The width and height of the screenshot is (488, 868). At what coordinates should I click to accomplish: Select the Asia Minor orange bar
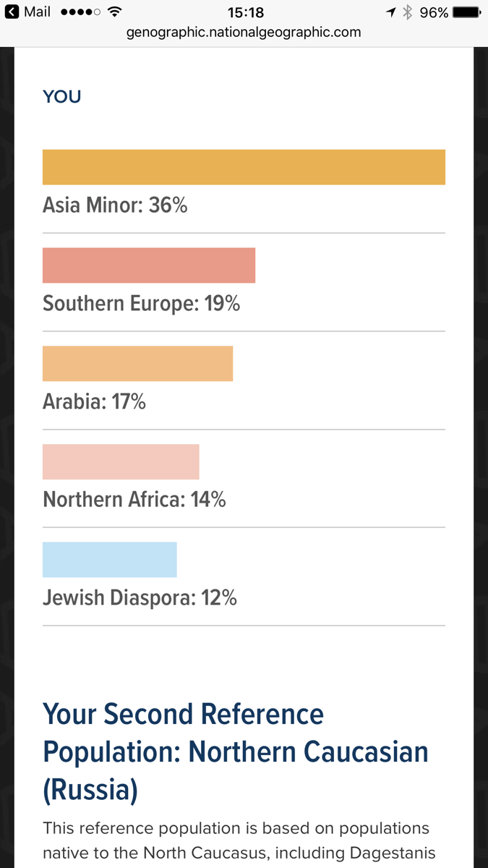[x=244, y=167]
